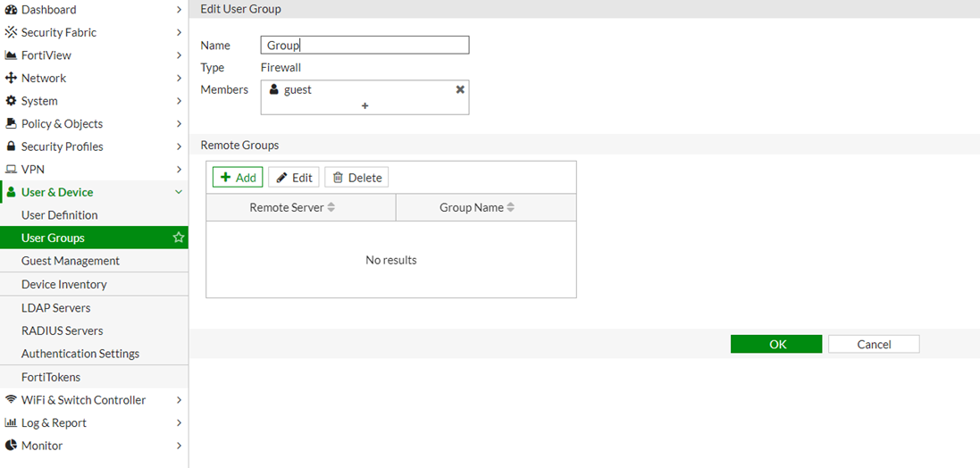Open the FortiTokens menu item

coord(51,377)
